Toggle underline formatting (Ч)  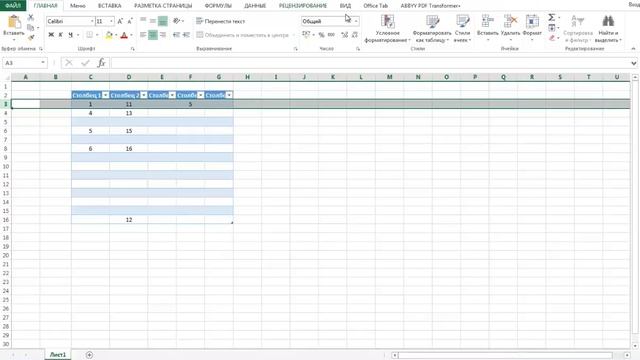coord(70,35)
